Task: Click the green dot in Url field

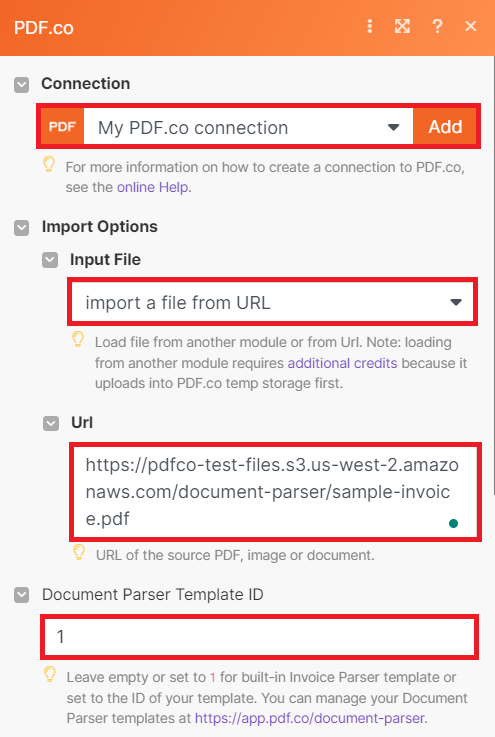Action: pos(454,523)
